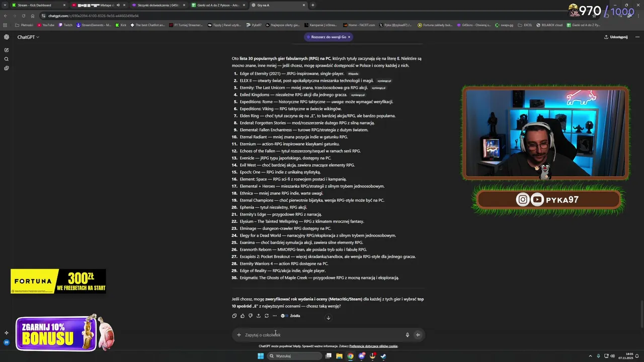Open the Źródła sources button

291,316
